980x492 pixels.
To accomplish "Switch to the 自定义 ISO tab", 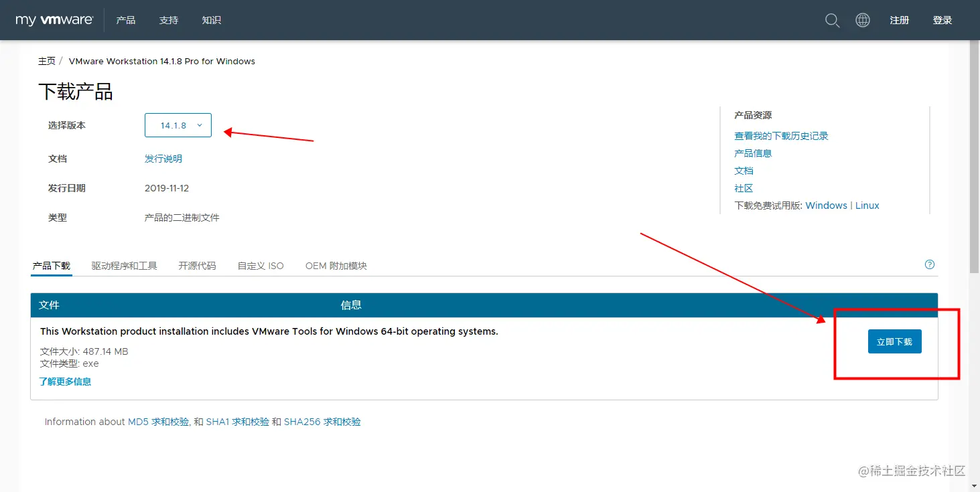I will [261, 266].
